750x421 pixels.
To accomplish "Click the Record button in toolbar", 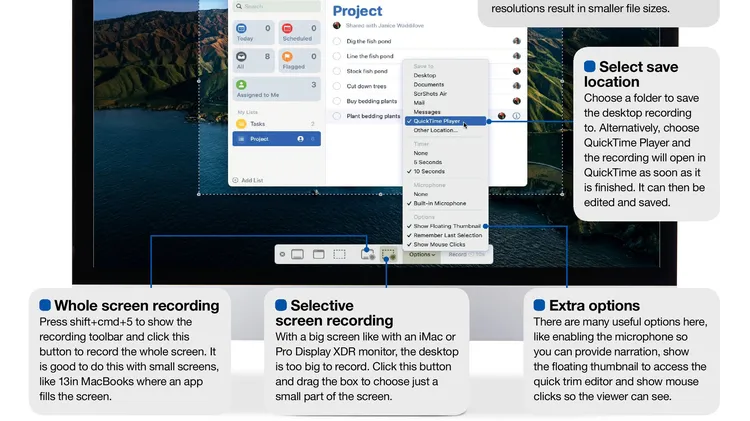I will pos(466,255).
